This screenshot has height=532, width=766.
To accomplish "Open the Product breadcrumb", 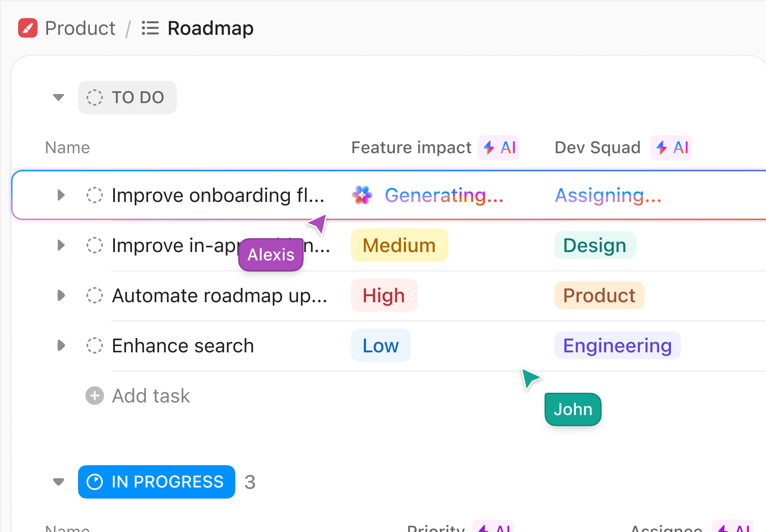I will [x=80, y=28].
